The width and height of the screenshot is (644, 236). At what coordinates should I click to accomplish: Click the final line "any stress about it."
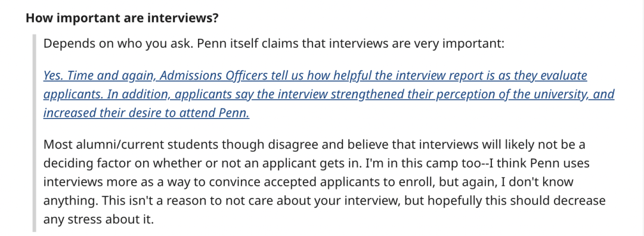(98, 219)
